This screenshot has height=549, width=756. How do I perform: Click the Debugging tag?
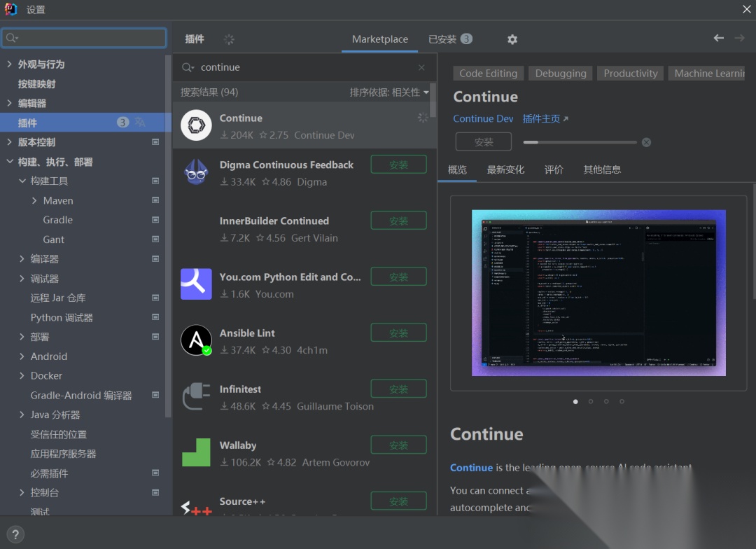pyautogui.click(x=561, y=74)
